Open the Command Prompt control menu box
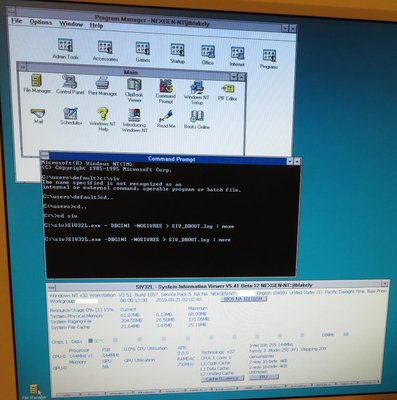397x400 pixels. click(x=45, y=155)
